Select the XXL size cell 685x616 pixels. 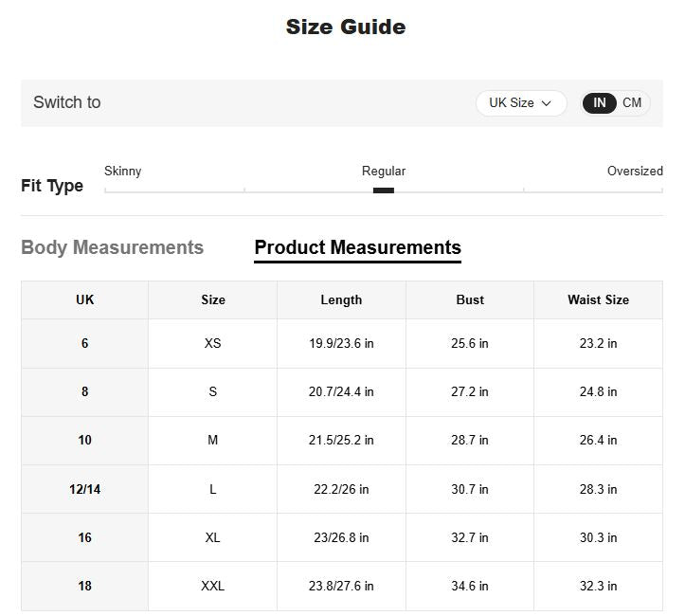pos(212,586)
